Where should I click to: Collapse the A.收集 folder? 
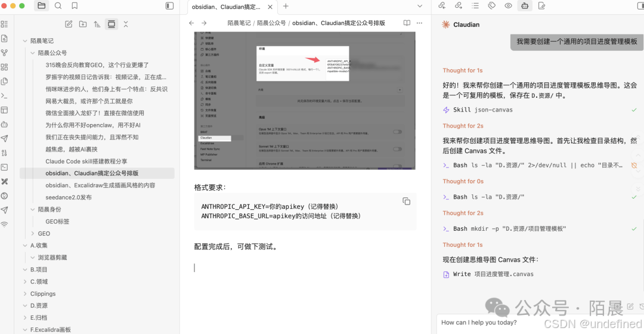pyautogui.click(x=25, y=246)
